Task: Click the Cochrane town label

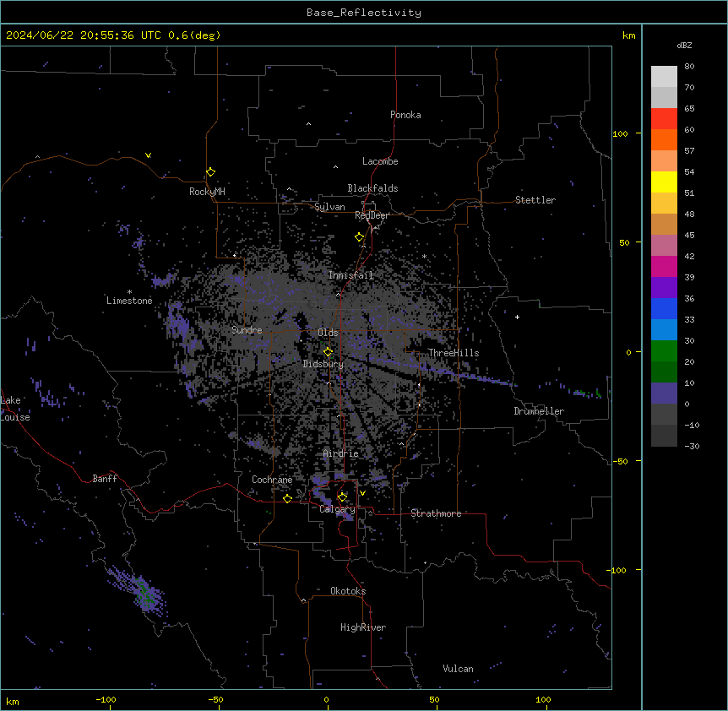Action: (272, 480)
